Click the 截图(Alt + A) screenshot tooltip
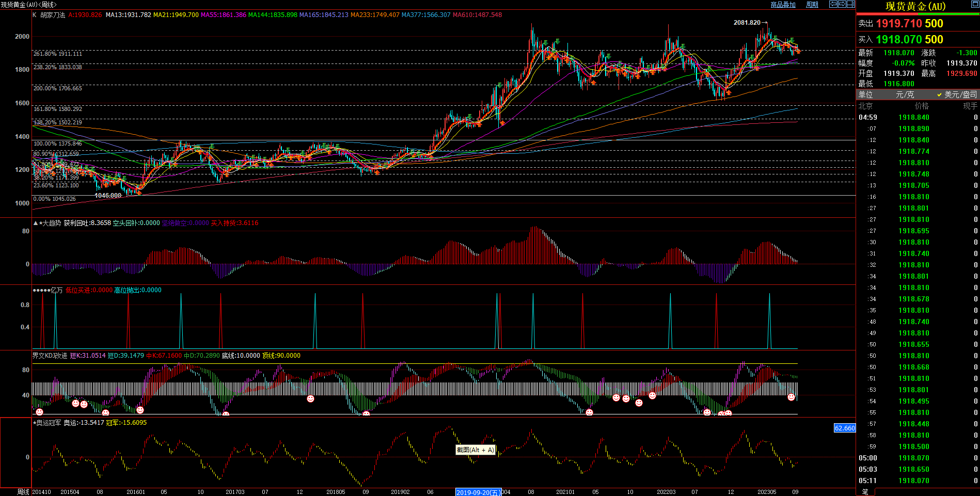The image size is (980, 496). [475, 450]
